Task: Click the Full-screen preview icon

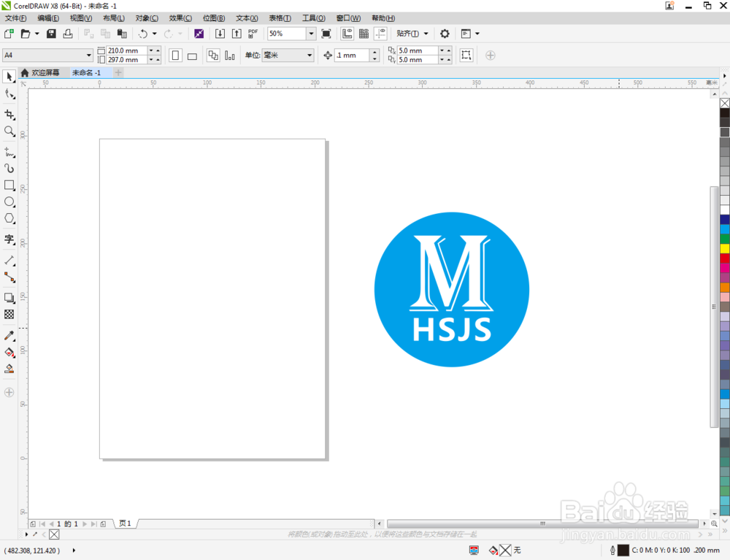Action: tap(326, 34)
